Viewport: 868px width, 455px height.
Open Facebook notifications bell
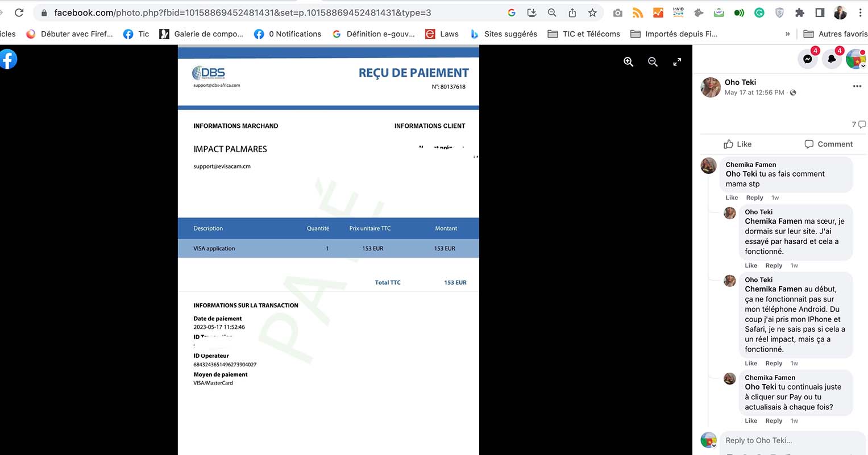[832, 59]
